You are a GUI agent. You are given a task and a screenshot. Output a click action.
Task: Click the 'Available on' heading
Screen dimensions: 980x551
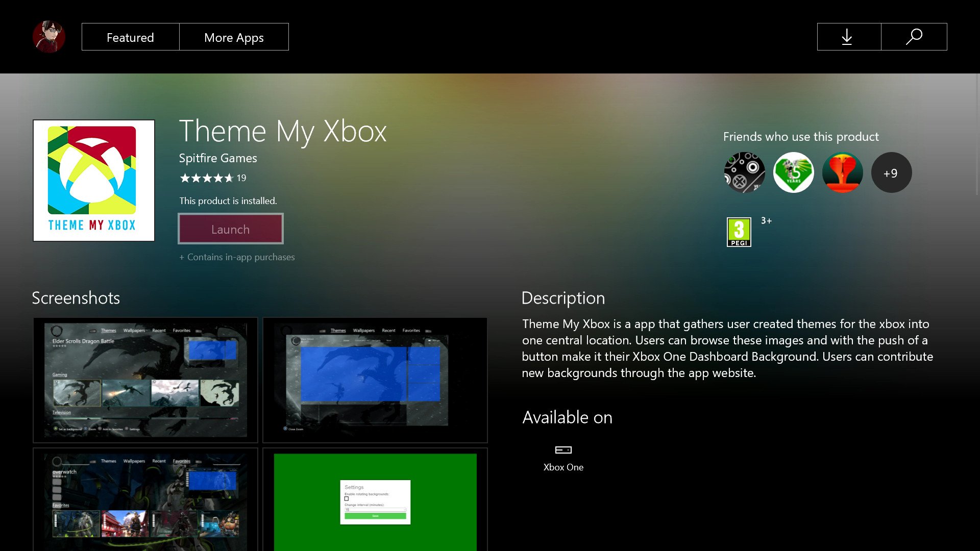point(567,417)
